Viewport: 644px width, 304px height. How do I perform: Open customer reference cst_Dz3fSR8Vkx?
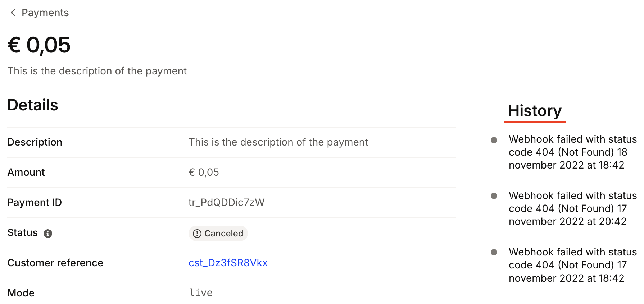228,263
